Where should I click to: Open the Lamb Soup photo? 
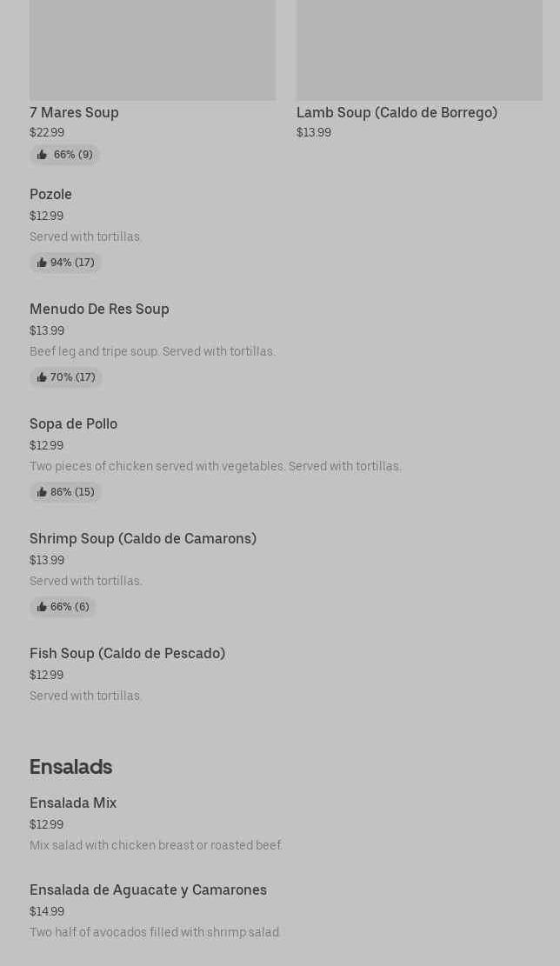[x=419, y=49]
